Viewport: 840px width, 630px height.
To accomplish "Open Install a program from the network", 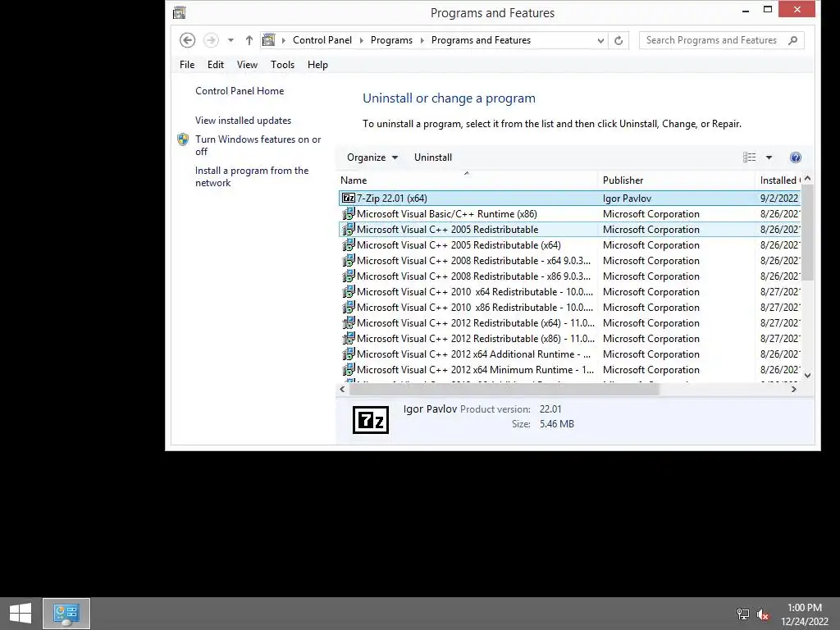I will click(252, 176).
